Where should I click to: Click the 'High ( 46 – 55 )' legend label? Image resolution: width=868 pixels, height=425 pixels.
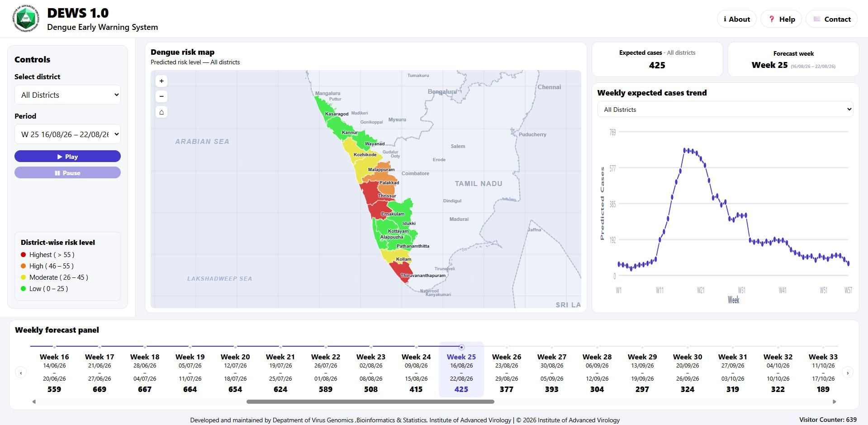pos(52,266)
